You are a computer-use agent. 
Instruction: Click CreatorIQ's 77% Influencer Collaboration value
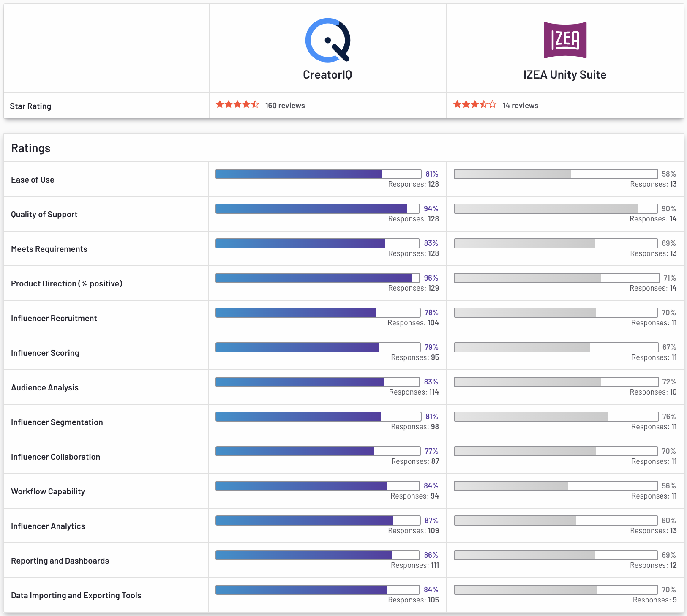point(431,451)
